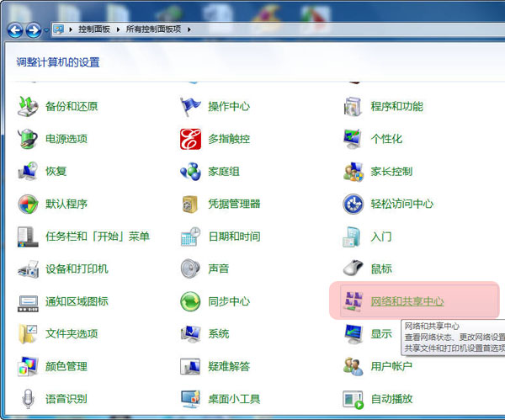Click the 显示 monitor icon
The width and height of the screenshot is (505, 420).
(x=353, y=333)
